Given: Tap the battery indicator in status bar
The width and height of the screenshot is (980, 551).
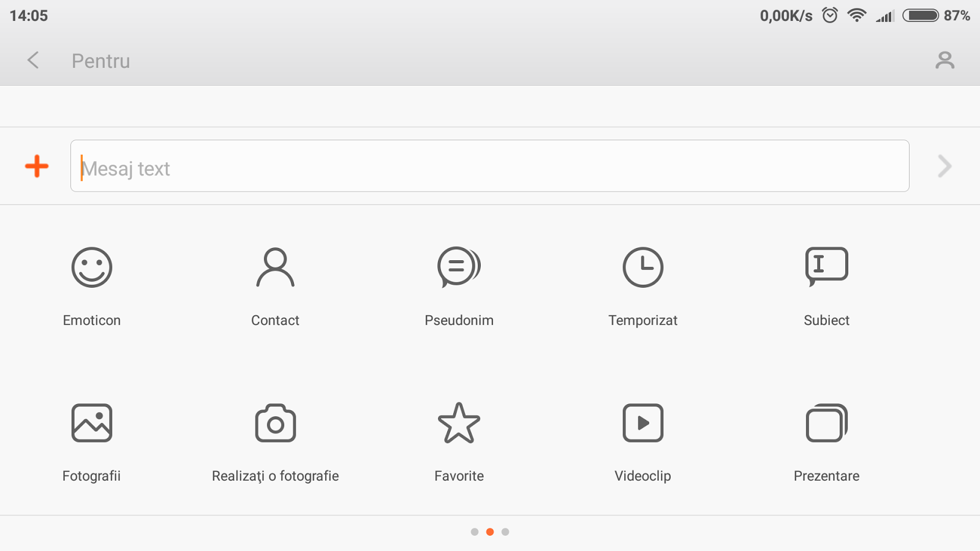Looking at the screenshot, I should [x=921, y=15].
